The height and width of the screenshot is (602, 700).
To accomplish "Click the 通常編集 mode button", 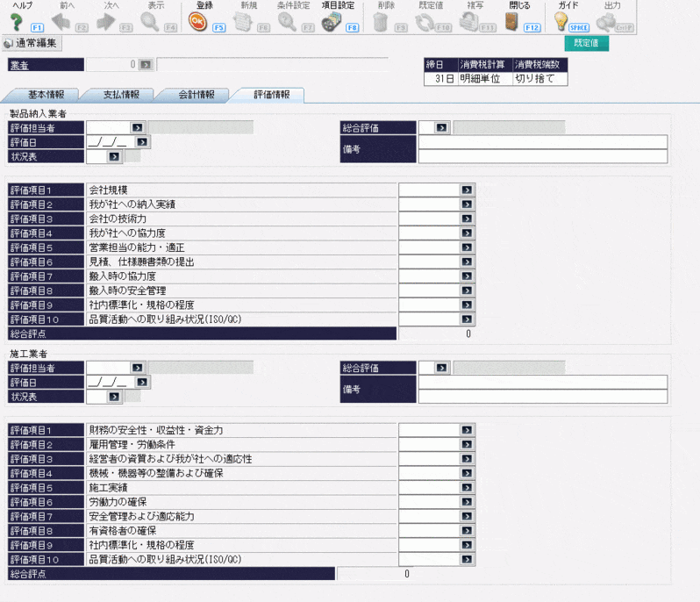I will (32, 43).
